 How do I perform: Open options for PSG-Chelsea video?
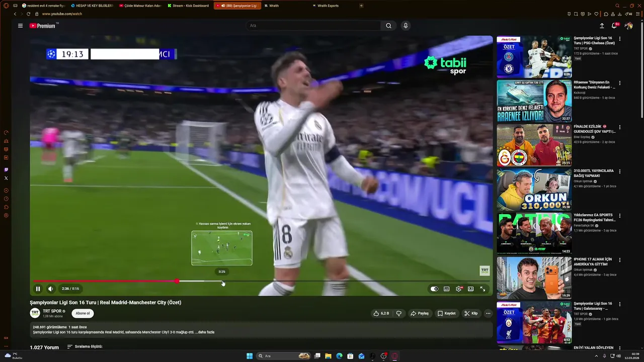pyautogui.click(x=620, y=39)
